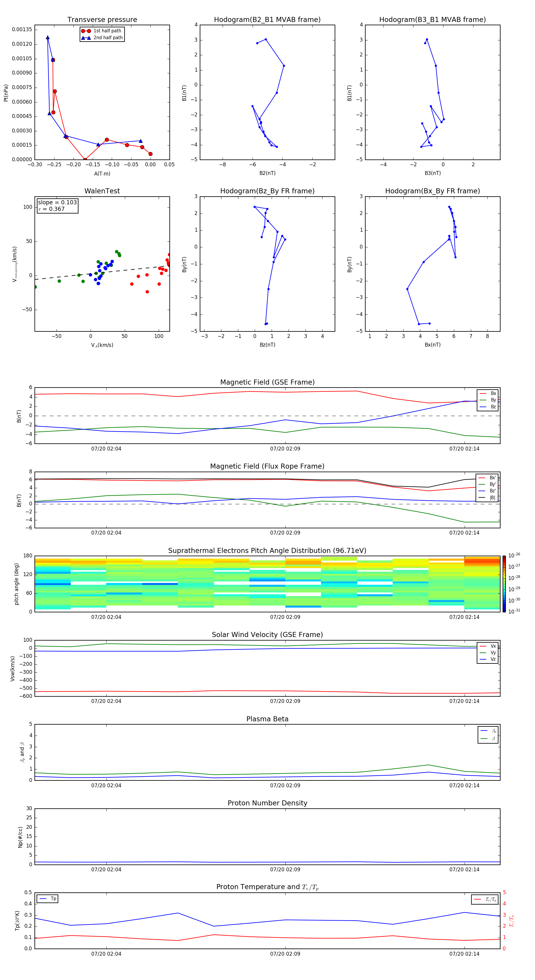Click the 'Transverse pressure' plot title
The height and width of the screenshot is (980, 535).
(x=102, y=20)
